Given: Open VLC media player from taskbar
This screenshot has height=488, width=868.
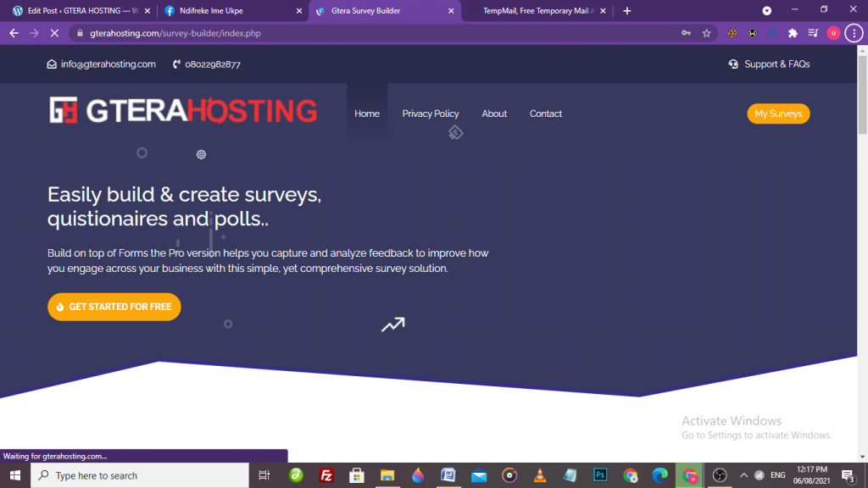Looking at the screenshot, I should pos(539,475).
